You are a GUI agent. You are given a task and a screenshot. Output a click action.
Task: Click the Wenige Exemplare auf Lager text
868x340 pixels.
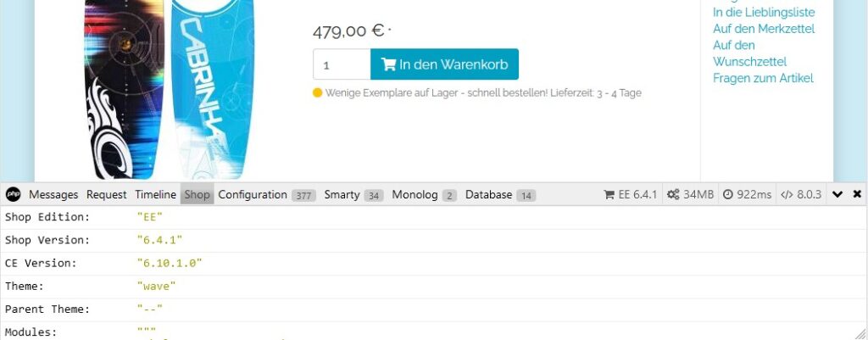[x=483, y=93]
